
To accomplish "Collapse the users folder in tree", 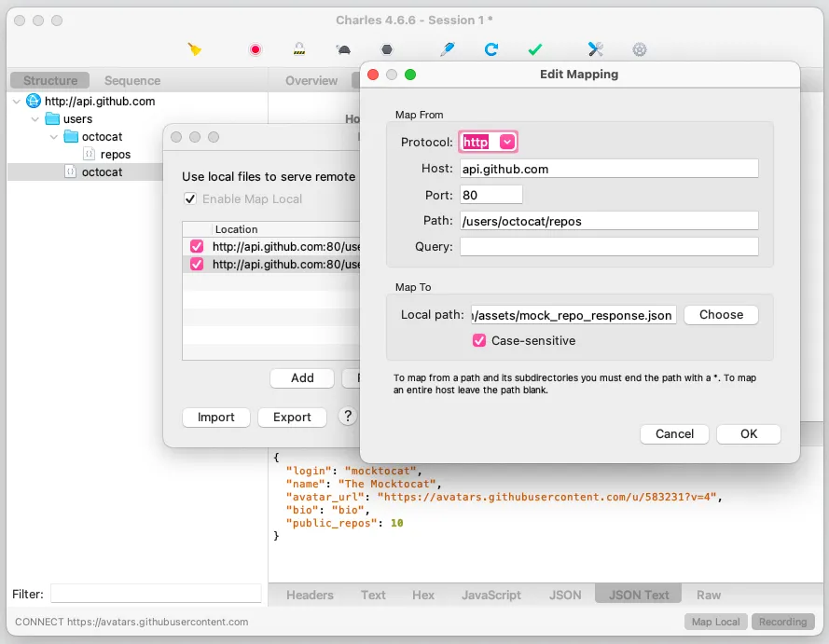I will pyautogui.click(x=35, y=119).
